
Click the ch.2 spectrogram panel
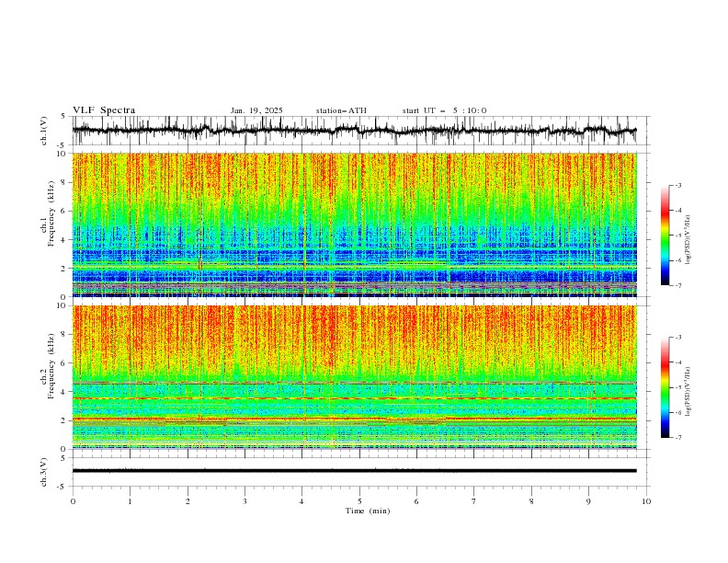click(x=354, y=377)
